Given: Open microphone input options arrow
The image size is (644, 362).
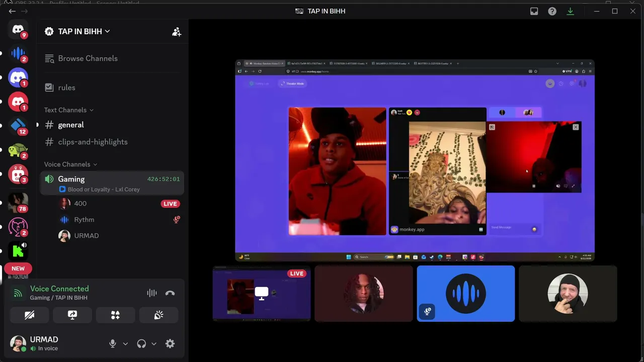Looking at the screenshot, I should tap(125, 344).
